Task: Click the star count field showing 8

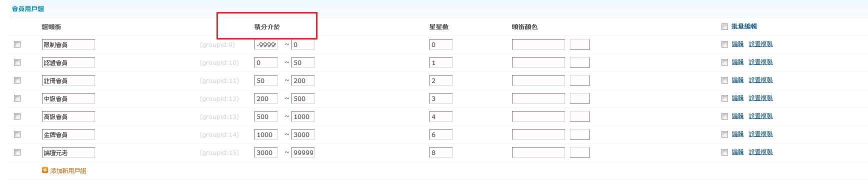Action: 441,152
